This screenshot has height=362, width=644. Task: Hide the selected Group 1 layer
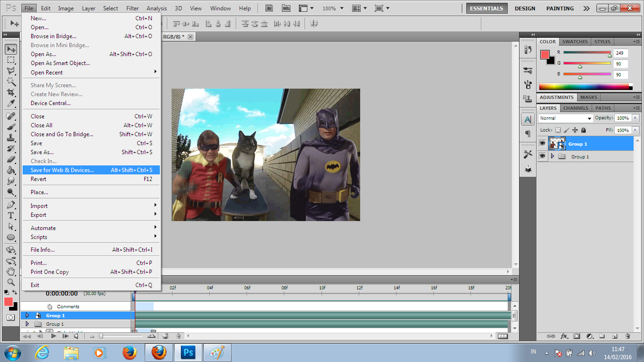click(542, 144)
